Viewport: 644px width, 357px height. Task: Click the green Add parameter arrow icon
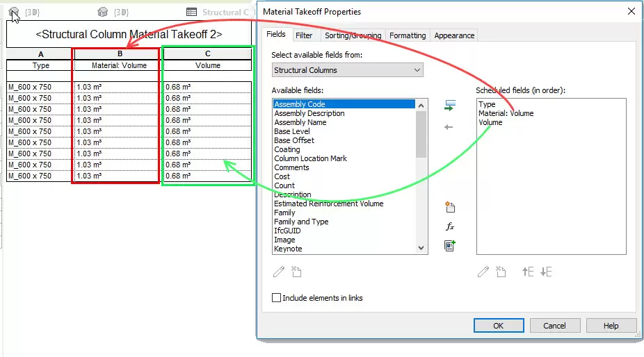click(449, 106)
